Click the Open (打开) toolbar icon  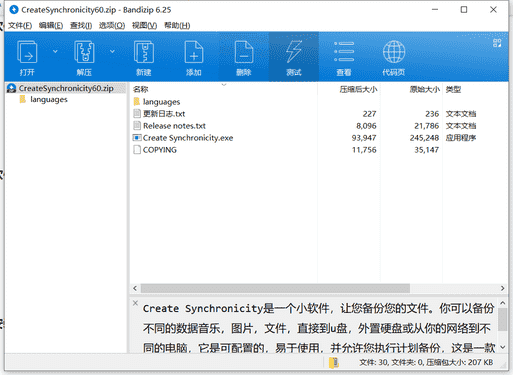click(x=27, y=52)
